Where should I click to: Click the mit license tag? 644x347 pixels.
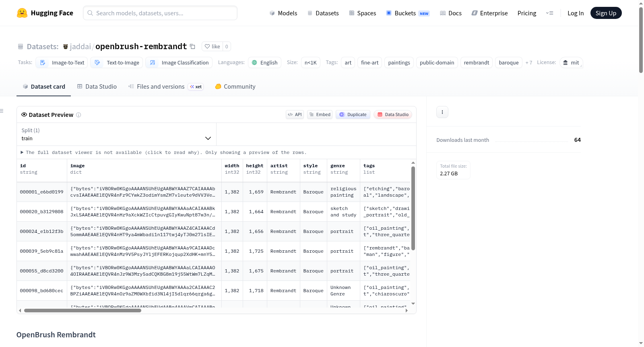pos(571,62)
